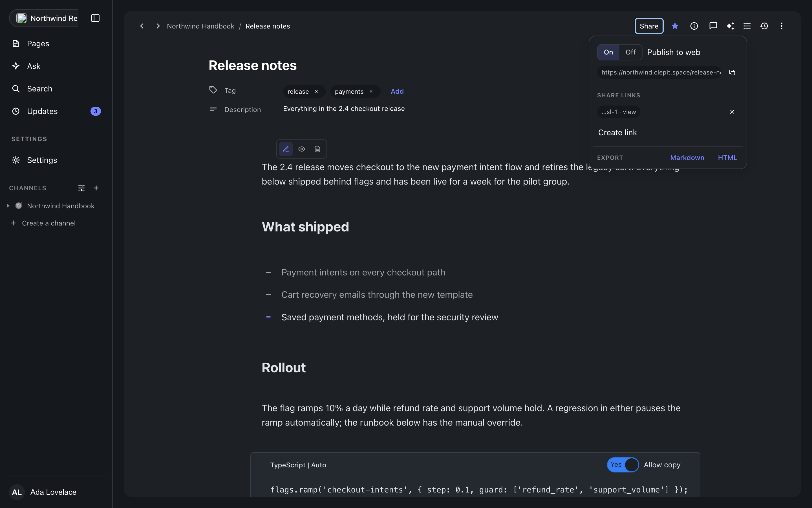This screenshot has height=508, width=812.
Task: Toggle the Allow copy switch
Action: coord(623,465)
